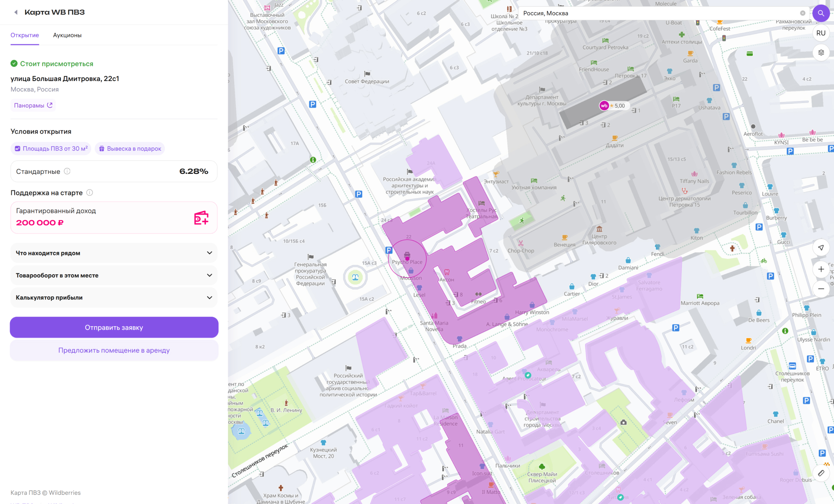This screenshot has width=834, height=504.
Task: Click Предложить помещение в аренду
Action: (114, 350)
